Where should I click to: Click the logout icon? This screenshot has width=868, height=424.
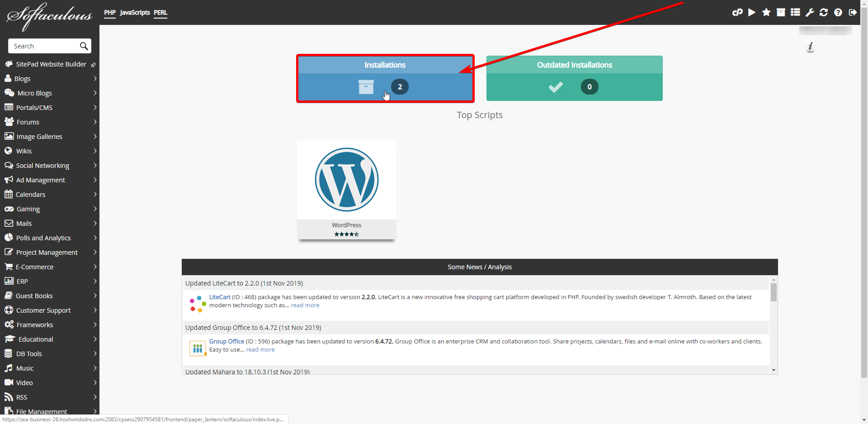point(853,12)
